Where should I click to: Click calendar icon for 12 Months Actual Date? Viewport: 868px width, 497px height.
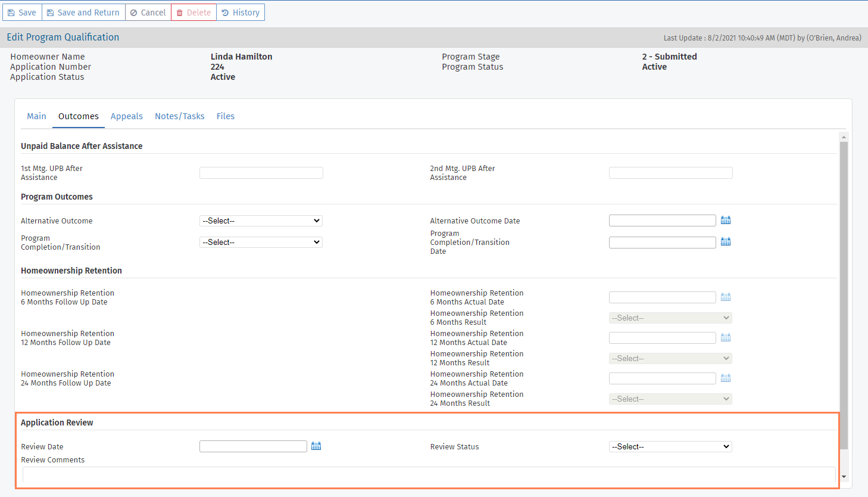[725, 338]
